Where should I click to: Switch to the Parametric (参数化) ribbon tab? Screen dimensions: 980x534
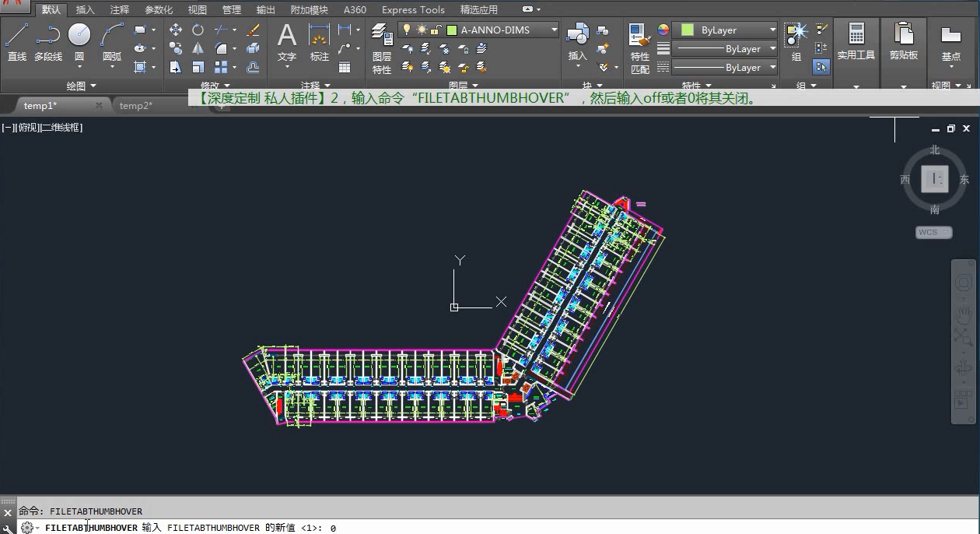159,10
